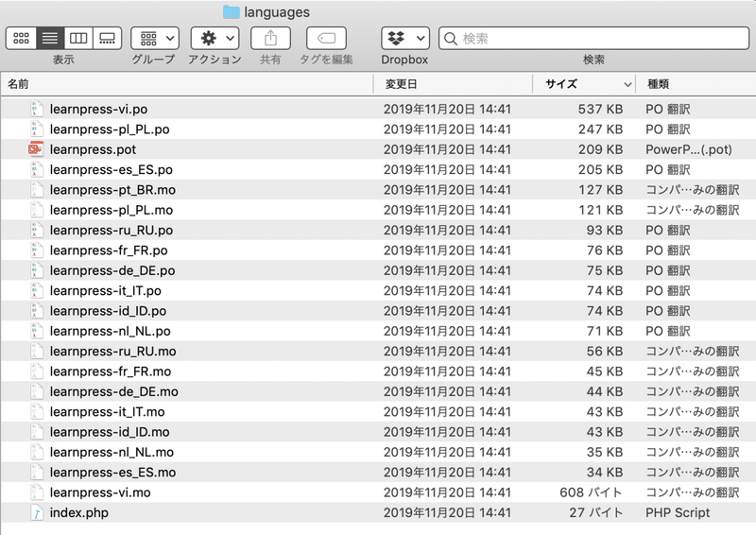Image resolution: width=756 pixels, height=535 pixels.
Task: Select file name learnpress-nl_NL.po
Action: click(x=110, y=331)
